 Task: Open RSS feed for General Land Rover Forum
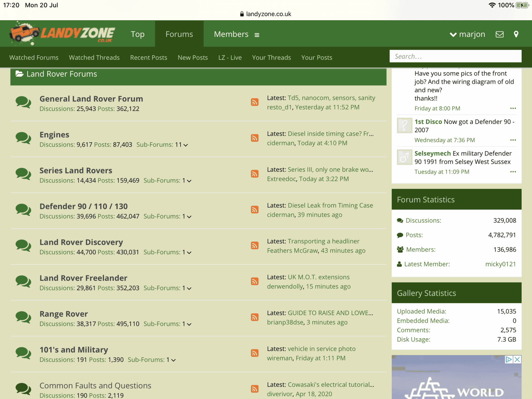(255, 102)
